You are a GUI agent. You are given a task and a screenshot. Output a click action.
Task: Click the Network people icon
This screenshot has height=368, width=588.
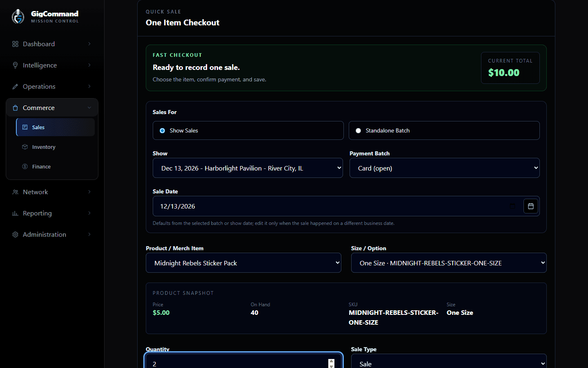tap(15, 192)
